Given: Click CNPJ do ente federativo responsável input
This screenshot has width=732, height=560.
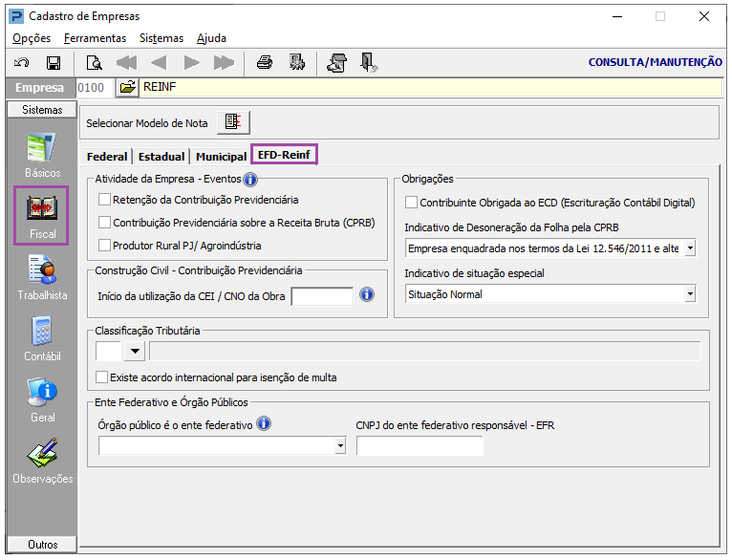Looking at the screenshot, I should 420,445.
